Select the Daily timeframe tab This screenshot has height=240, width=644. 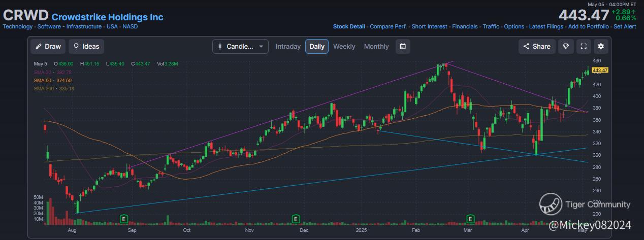317,46
